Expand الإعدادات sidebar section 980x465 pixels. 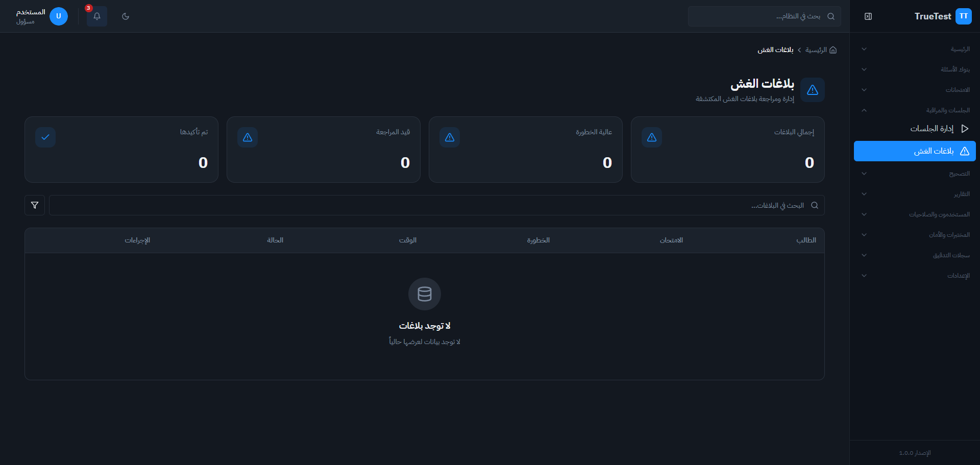pos(915,276)
